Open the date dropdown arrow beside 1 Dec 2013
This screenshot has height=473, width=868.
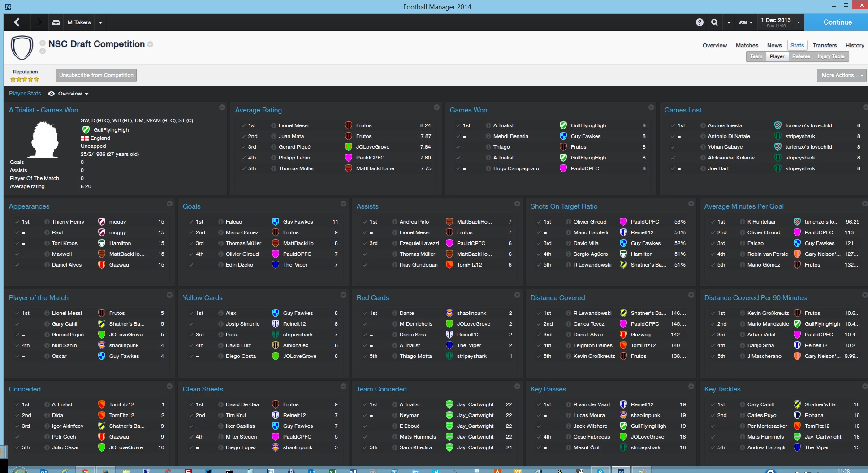pyautogui.click(x=798, y=22)
